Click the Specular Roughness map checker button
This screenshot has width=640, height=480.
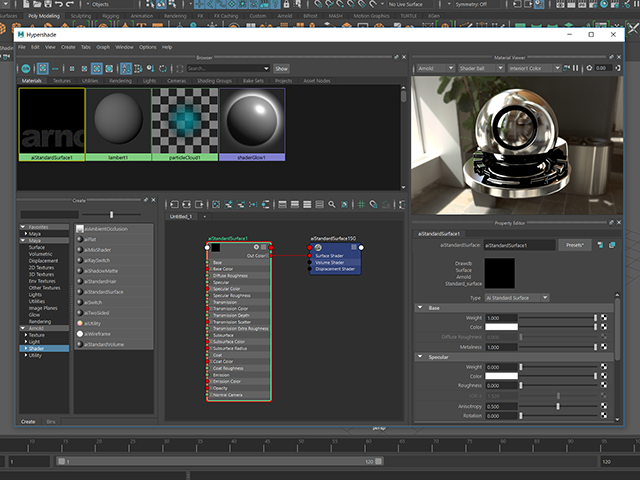click(604, 385)
